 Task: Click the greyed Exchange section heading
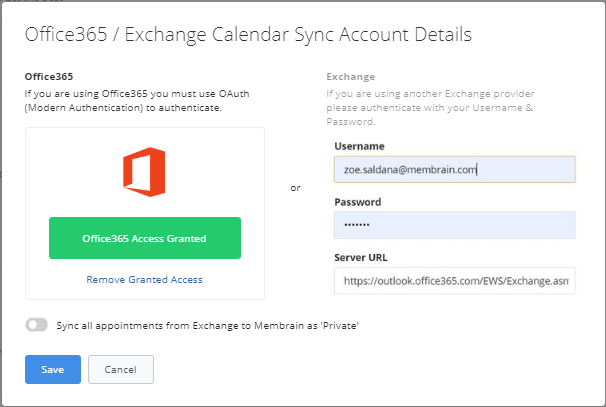(351, 77)
